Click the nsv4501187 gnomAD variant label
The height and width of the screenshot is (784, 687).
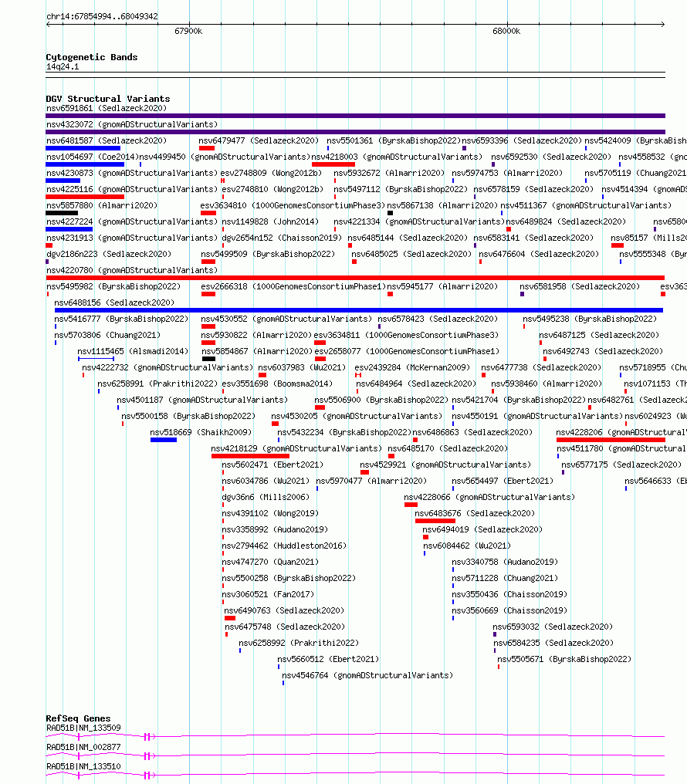202,400
